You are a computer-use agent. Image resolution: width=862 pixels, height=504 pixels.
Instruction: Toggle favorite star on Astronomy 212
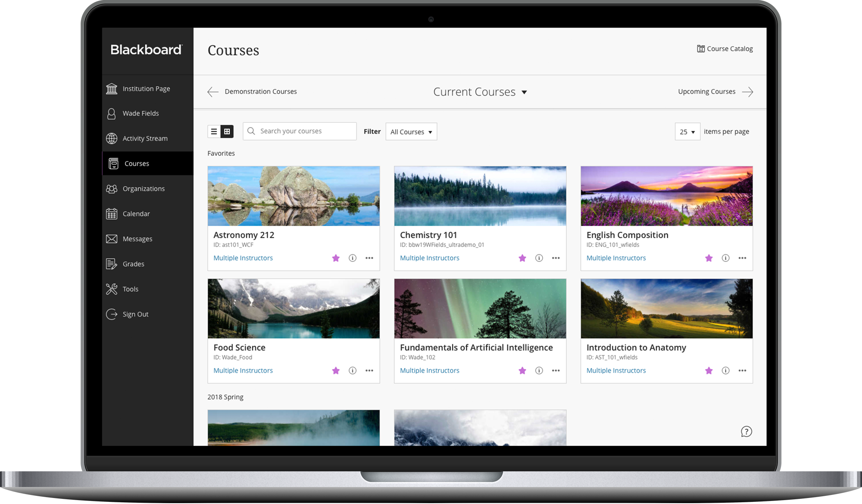[x=335, y=258]
